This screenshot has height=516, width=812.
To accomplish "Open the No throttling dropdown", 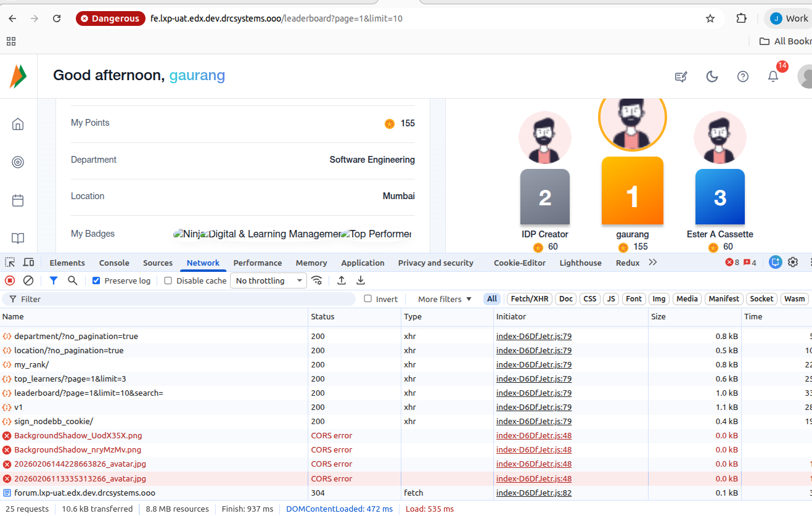I will [x=268, y=281].
